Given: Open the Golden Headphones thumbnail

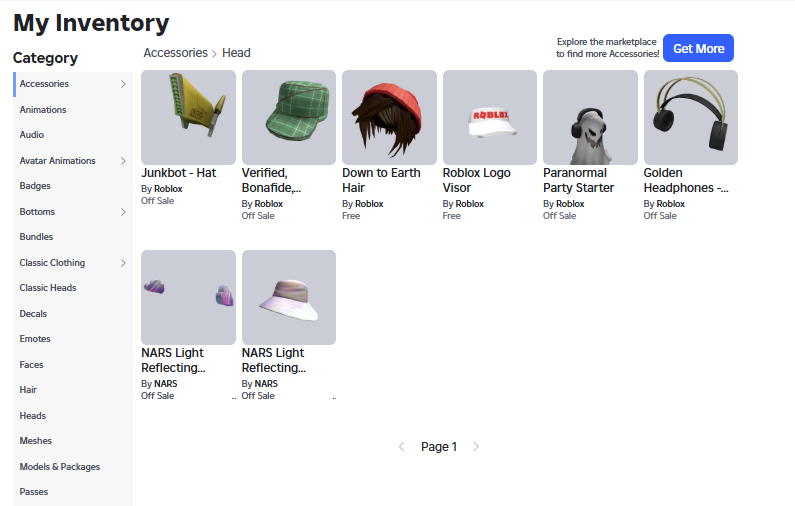Looking at the screenshot, I should click(x=691, y=117).
